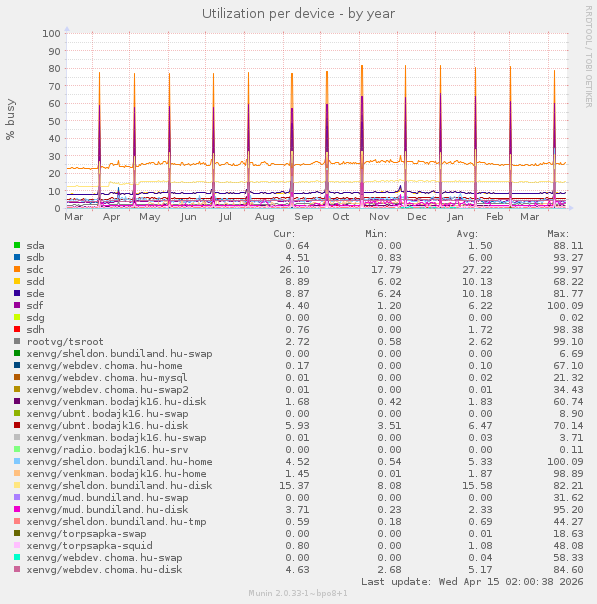Image resolution: width=597 pixels, height=604 pixels.
Task: Click the 'Last update' timestamp text
Action: point(472,582)
